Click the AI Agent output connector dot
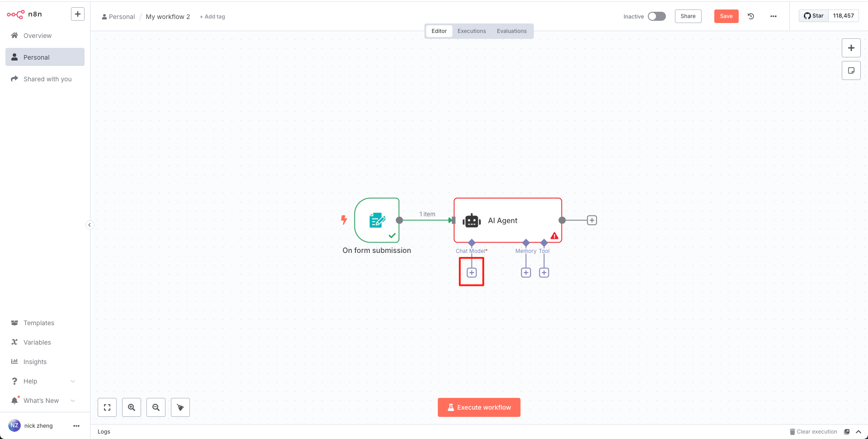The height and width of the screenshot is (439, 868). point(562,220)
